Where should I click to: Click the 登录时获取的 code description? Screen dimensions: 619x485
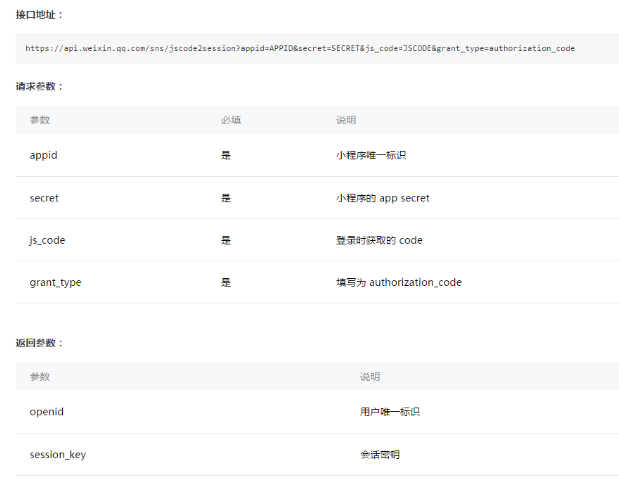click(379, 240)
